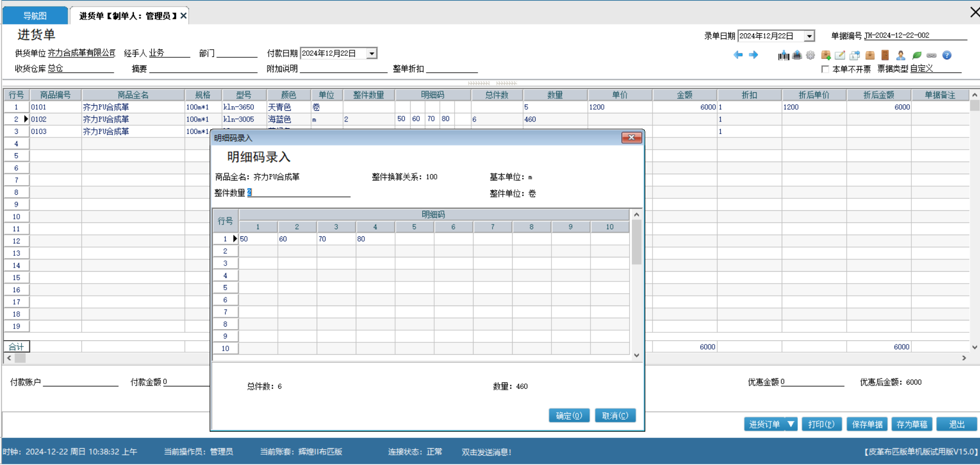Click the blue right arrow icon
The height and width of the screenshot is (465, 980).
753,55
